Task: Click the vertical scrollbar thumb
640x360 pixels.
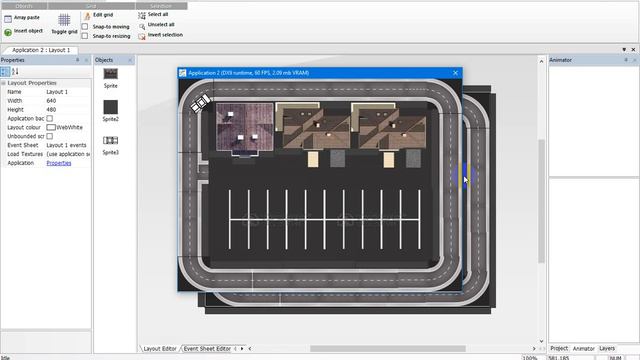Action: point(542,201)
